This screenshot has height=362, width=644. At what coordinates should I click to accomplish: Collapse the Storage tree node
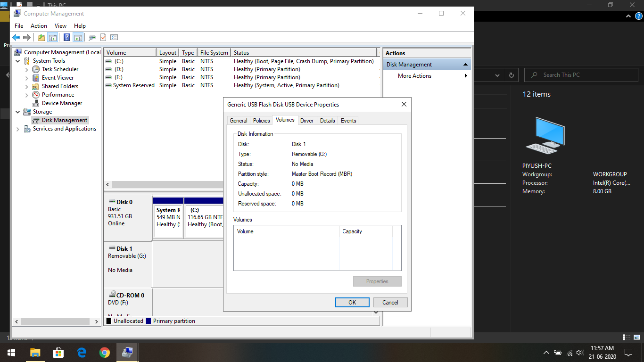[x=18, y=112]
